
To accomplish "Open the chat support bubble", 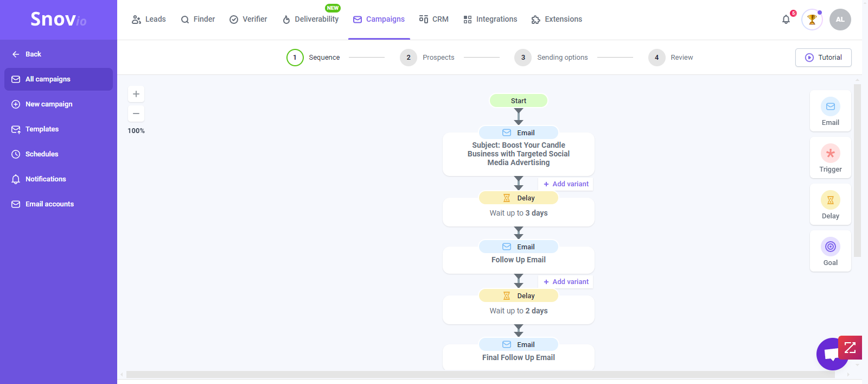I will pos(830,354).
